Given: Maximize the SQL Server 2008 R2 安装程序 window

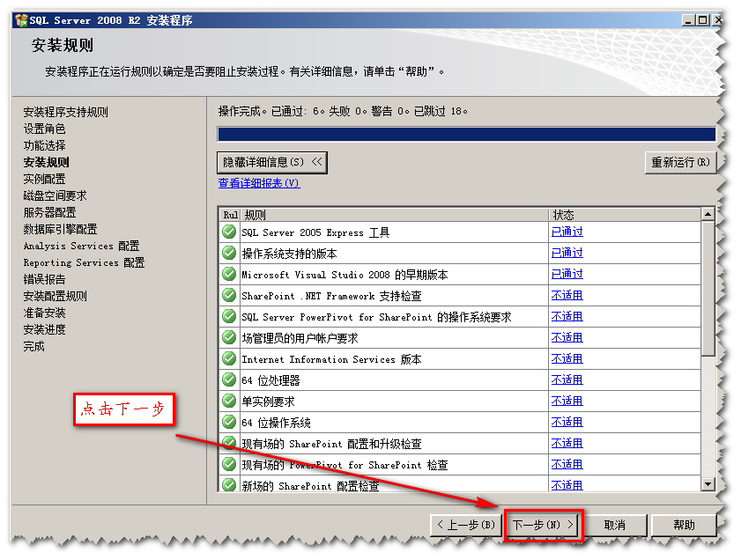Looking at the screenshot, I should [703, 20].
